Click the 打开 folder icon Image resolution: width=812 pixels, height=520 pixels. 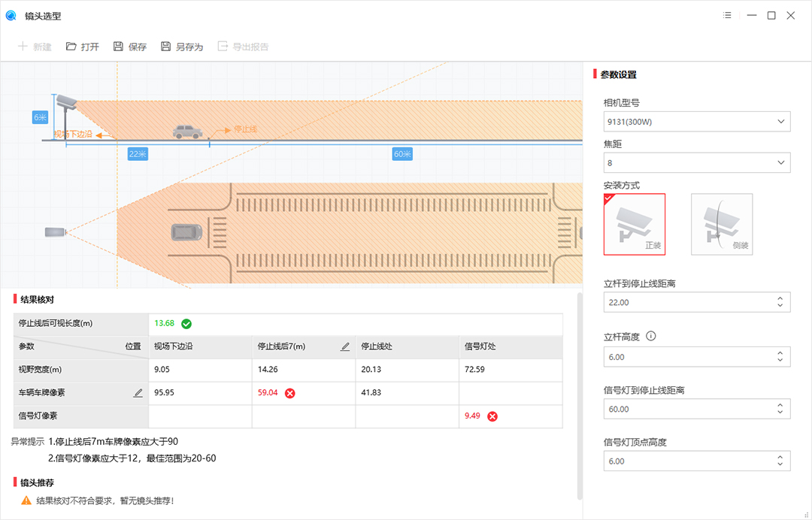point(71,47)
